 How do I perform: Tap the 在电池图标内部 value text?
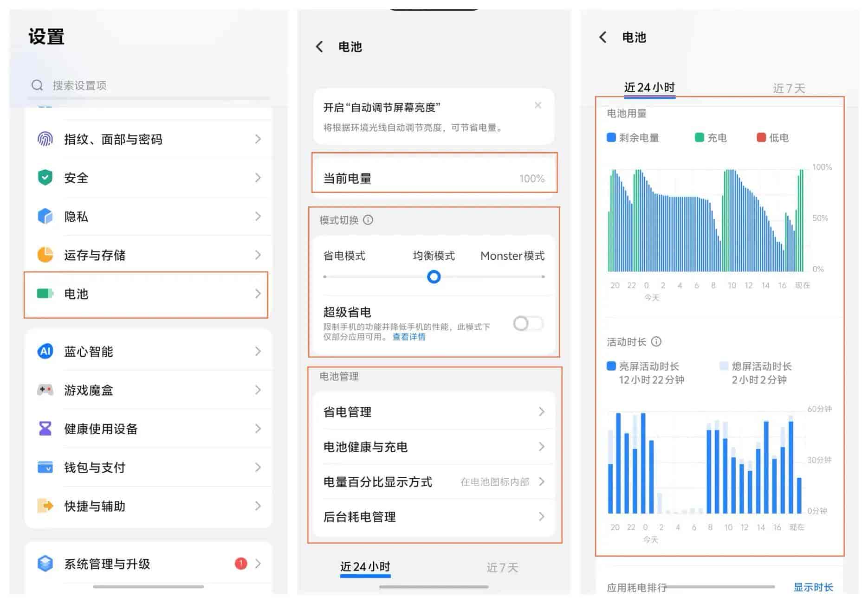pos(495,482)
